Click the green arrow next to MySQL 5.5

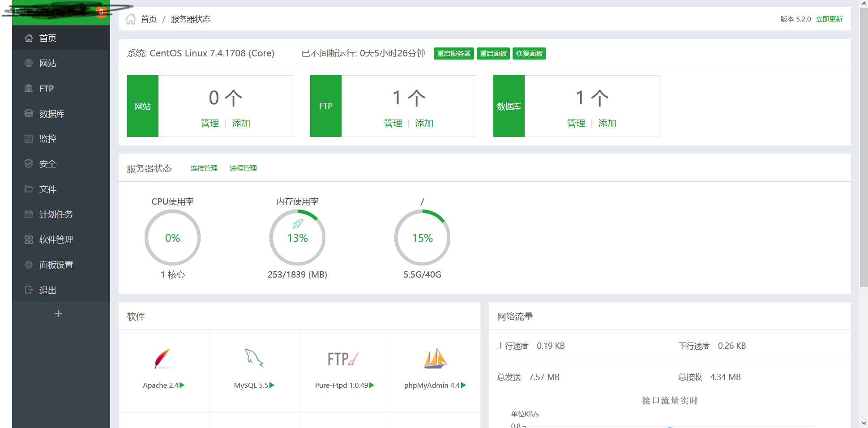pyautogui.click(x=272, y=385)
